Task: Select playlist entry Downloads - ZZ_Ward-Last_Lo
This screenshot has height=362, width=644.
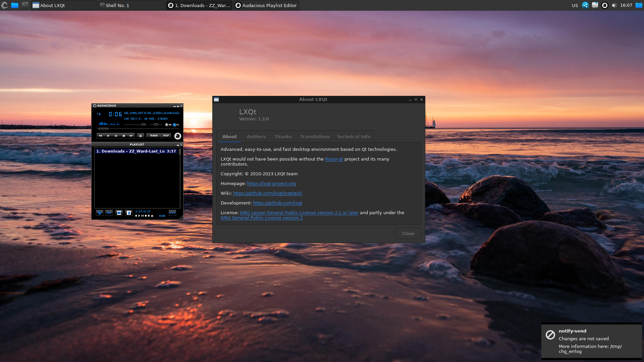Action: pyautogui.click(x=136, y=151)
